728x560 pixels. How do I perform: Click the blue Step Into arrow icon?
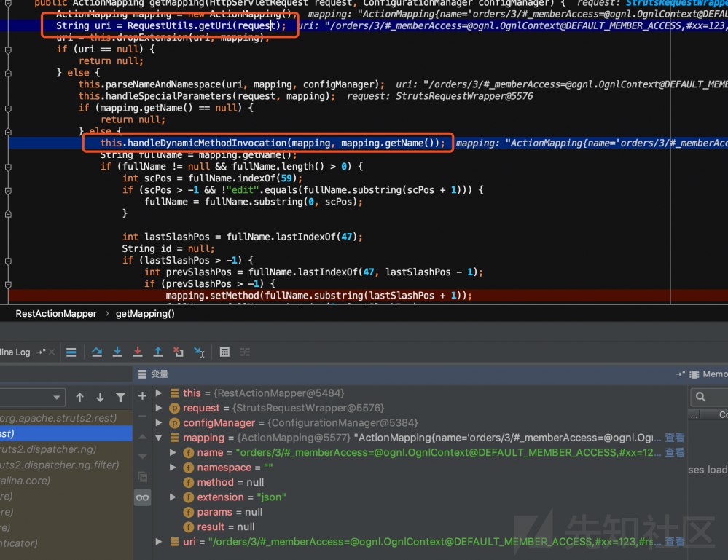point(117,352)
